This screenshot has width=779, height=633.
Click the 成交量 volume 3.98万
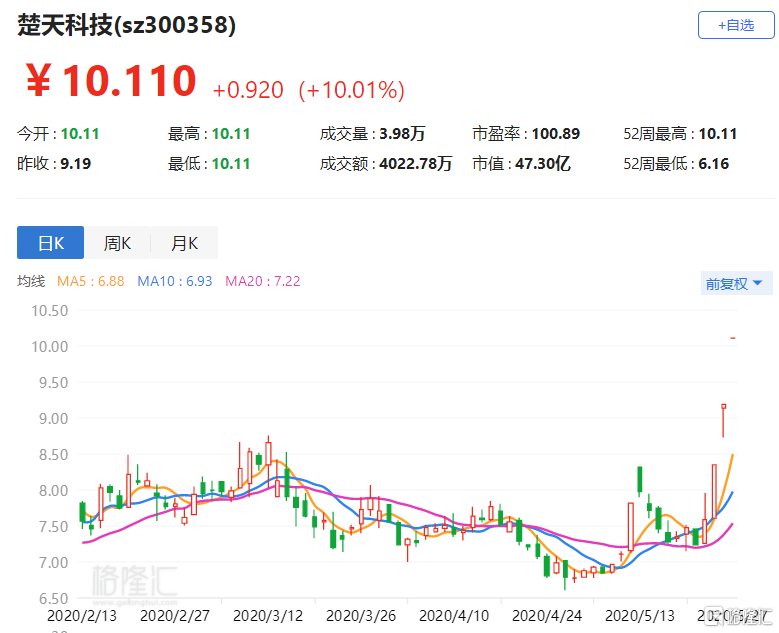tap(402, 134)
